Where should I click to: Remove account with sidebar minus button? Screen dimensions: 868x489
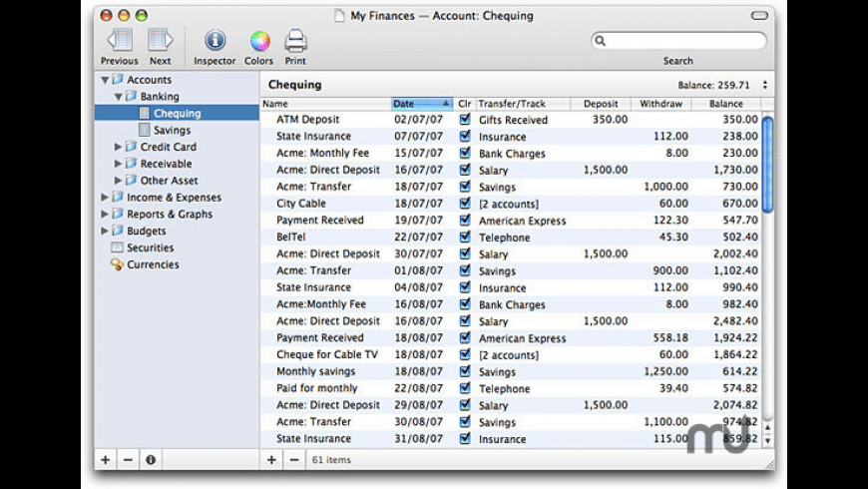tap(128, 460)
